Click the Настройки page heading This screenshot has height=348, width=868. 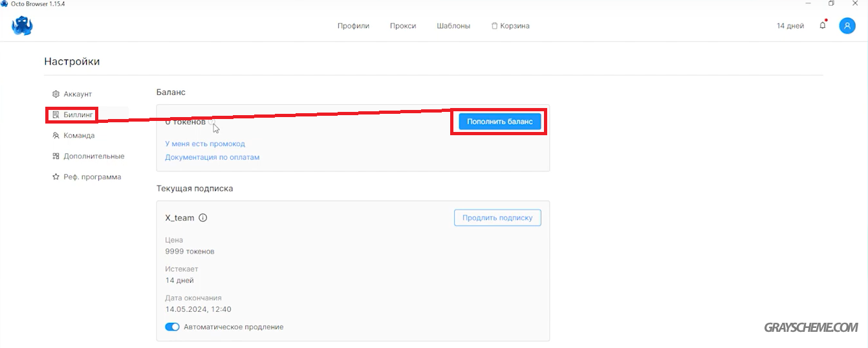(72, 61)
